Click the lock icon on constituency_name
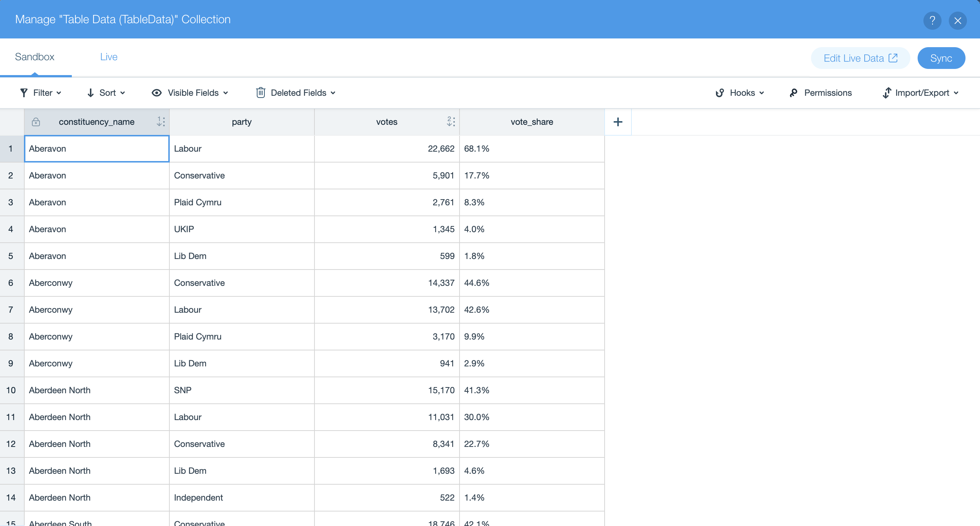 click(x=36, y=122)
